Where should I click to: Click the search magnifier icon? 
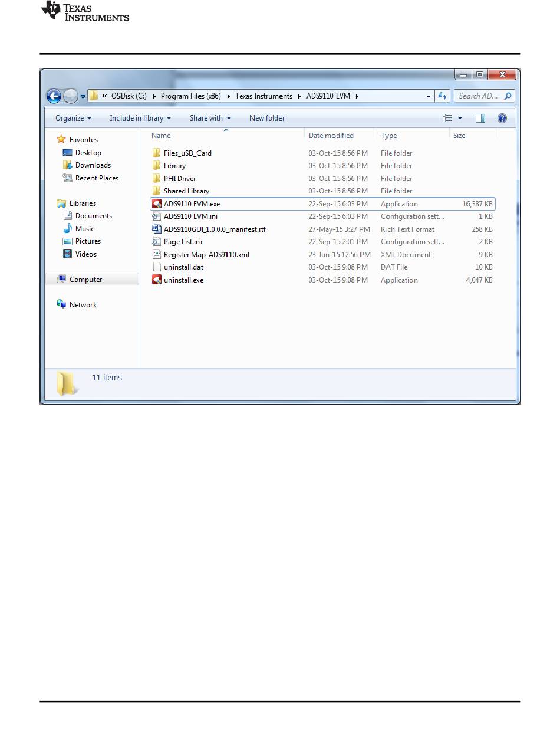[508, 96]
